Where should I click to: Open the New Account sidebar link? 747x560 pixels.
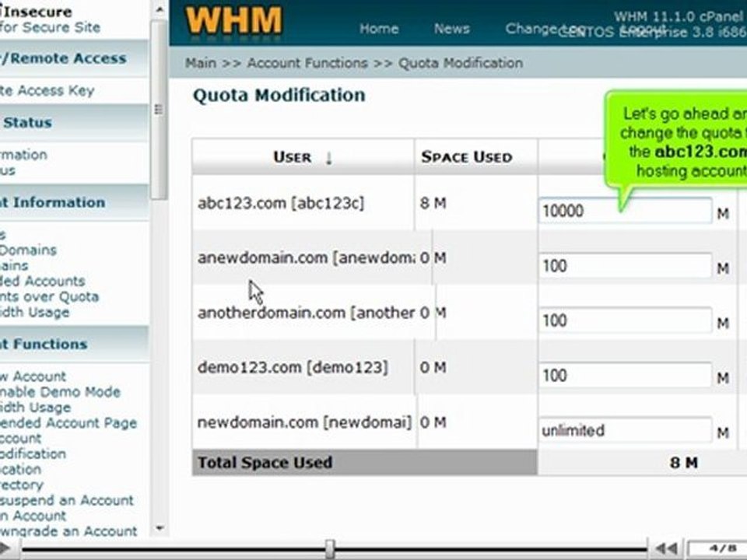(33, 376)
